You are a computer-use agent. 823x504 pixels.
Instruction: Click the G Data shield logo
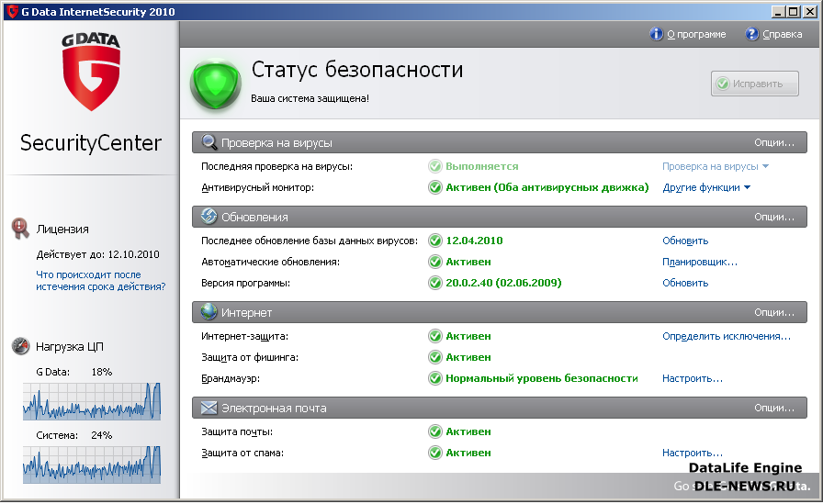coord(91,73)
